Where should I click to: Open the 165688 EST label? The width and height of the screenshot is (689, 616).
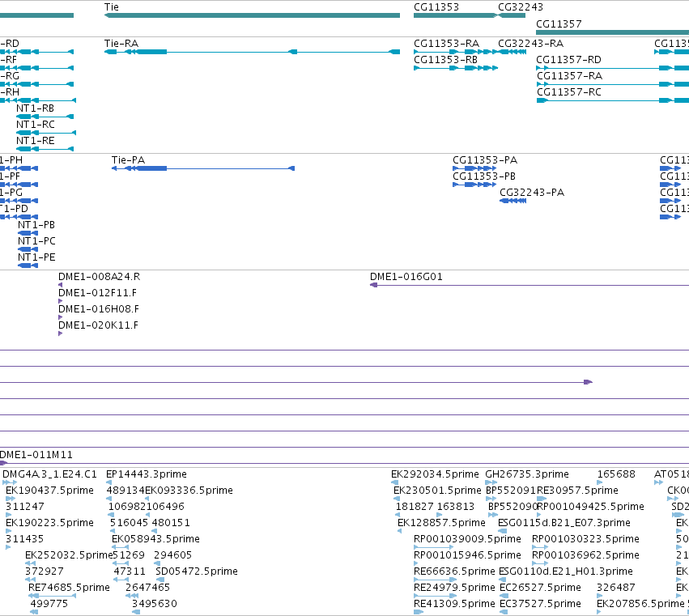coord(616,474)
